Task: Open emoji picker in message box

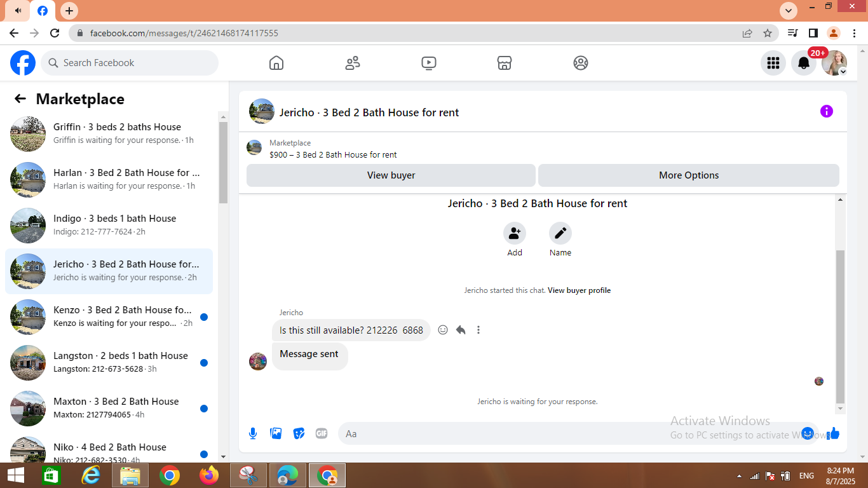Action: pos(808,433)
